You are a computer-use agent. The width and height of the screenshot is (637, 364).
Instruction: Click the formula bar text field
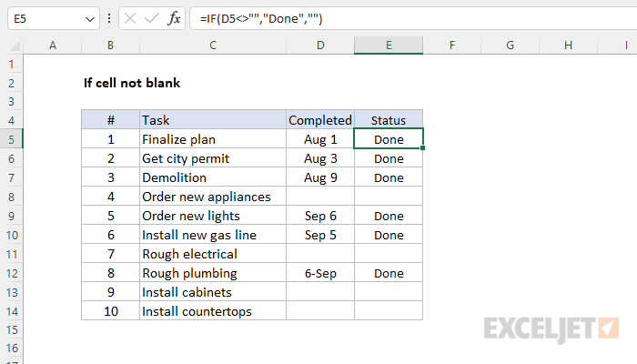pos(413,18)
